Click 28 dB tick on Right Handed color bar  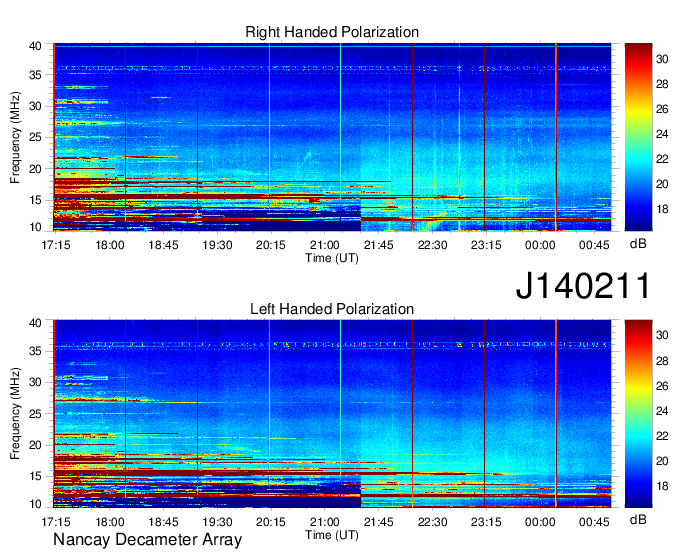pos(662,84)
